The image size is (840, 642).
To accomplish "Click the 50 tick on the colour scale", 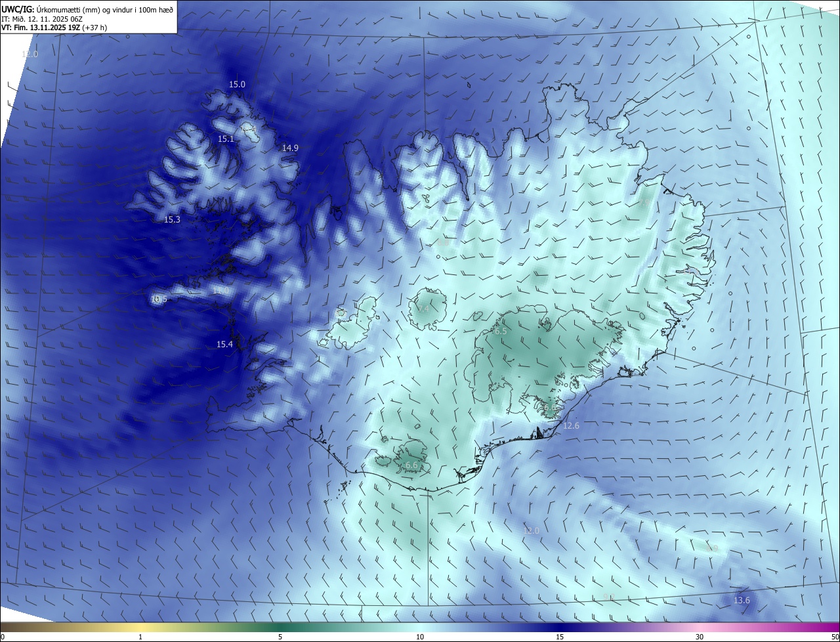I will tap(835, 637).
